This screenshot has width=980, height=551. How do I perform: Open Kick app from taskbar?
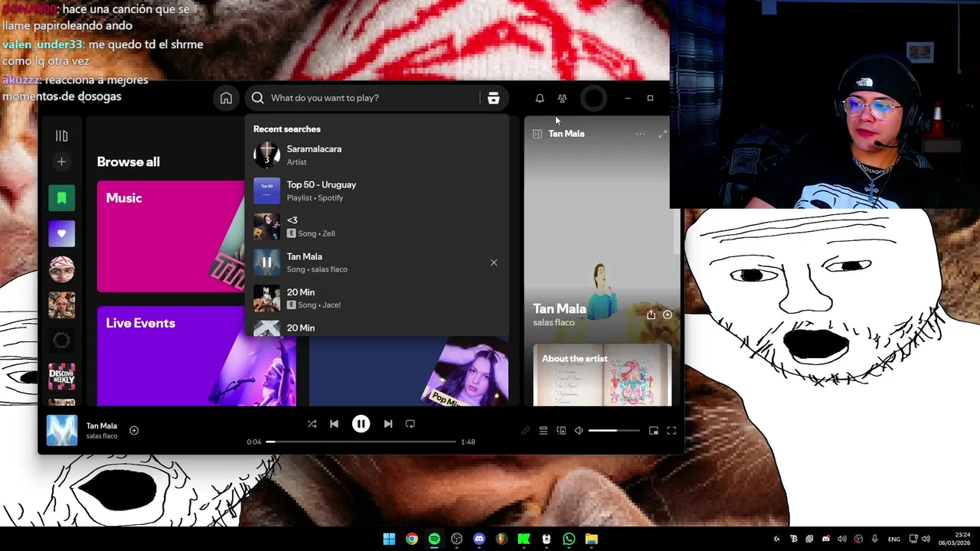point(524,539)
